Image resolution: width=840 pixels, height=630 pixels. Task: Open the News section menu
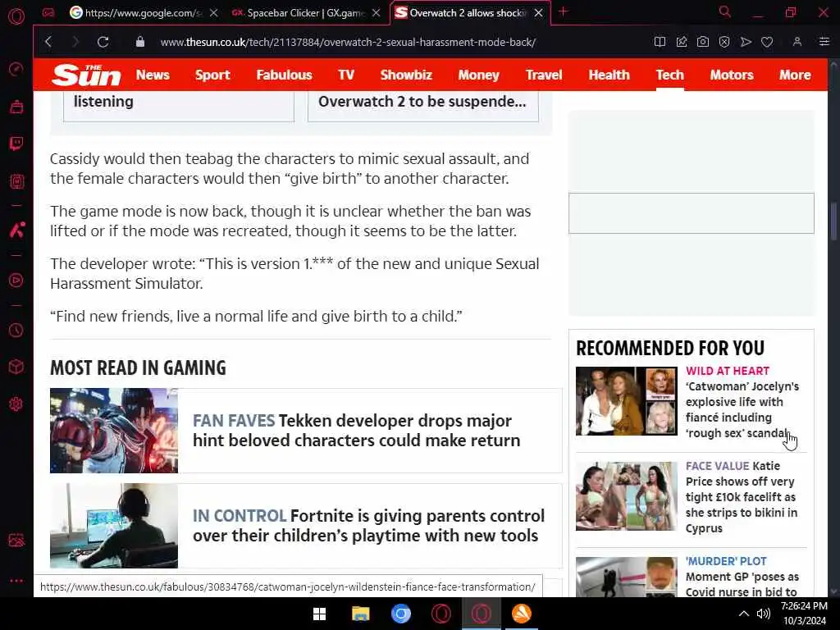(153, 75)
